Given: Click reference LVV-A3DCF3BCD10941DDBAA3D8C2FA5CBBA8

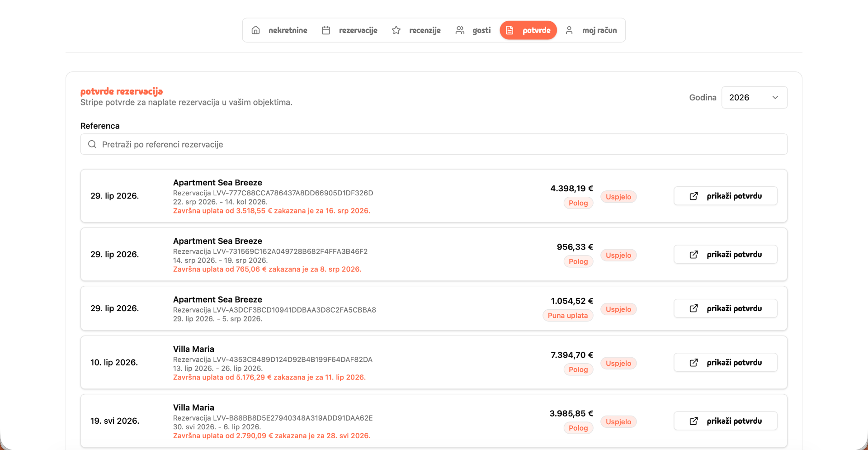Looking at the screenshot, I should point(294,310).
